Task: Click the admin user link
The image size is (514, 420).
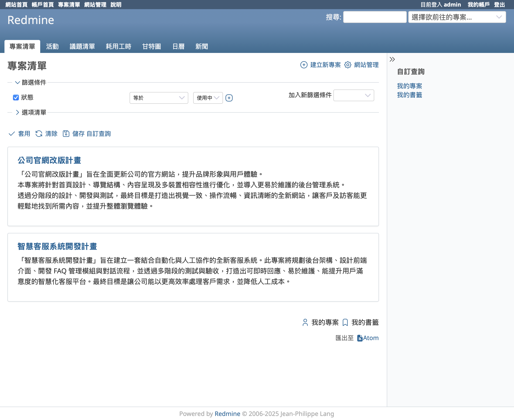Action: [x=452, y=5]
